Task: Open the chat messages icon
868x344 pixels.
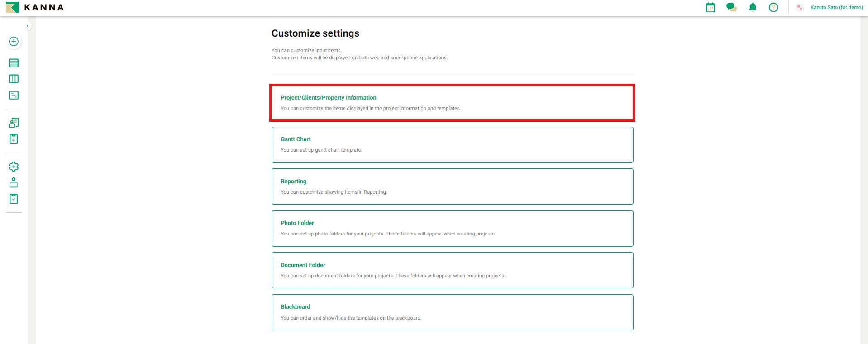Action: click(731, 7)
